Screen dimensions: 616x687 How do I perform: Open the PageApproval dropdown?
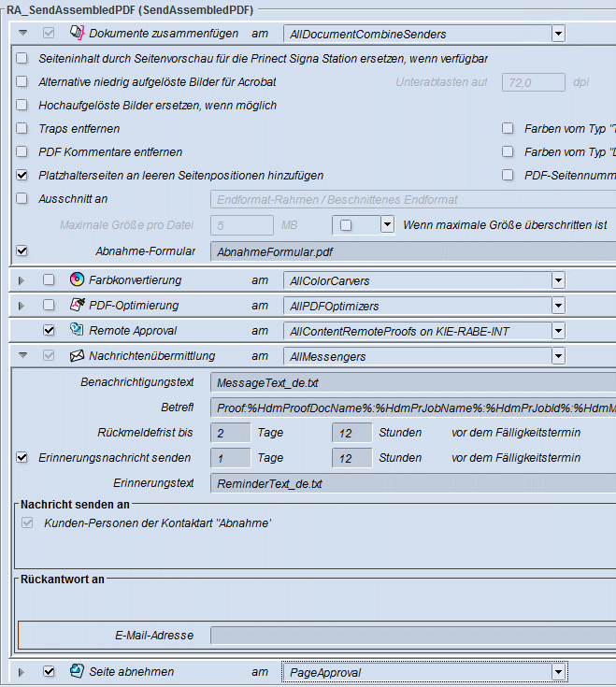click(558, 672)
